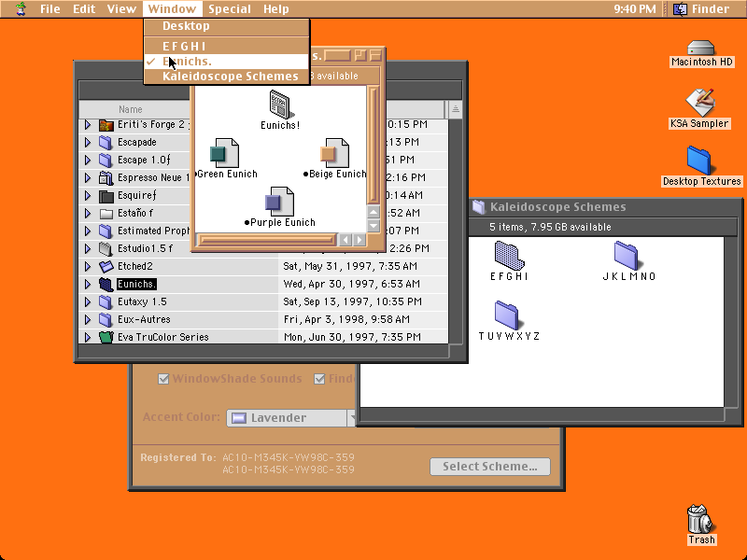Click the Espresso Neue folder icon

tap(106, 177)
